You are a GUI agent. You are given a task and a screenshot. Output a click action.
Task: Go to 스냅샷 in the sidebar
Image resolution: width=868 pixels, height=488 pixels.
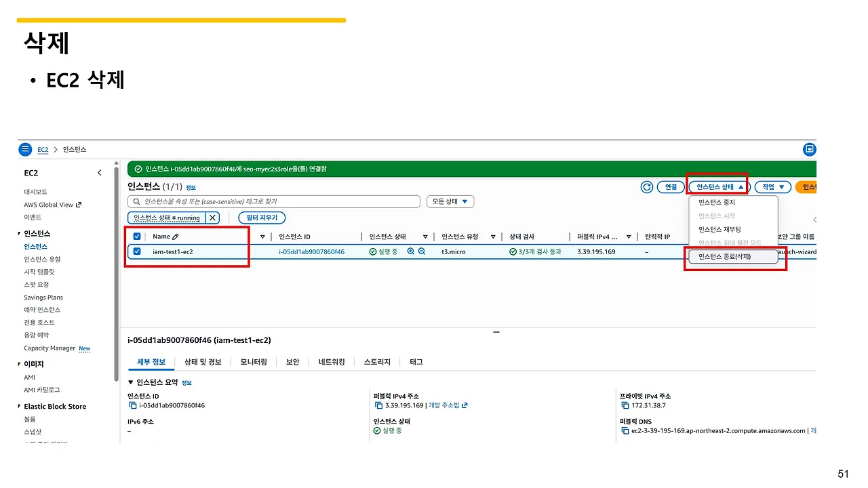tap(33, 432)
